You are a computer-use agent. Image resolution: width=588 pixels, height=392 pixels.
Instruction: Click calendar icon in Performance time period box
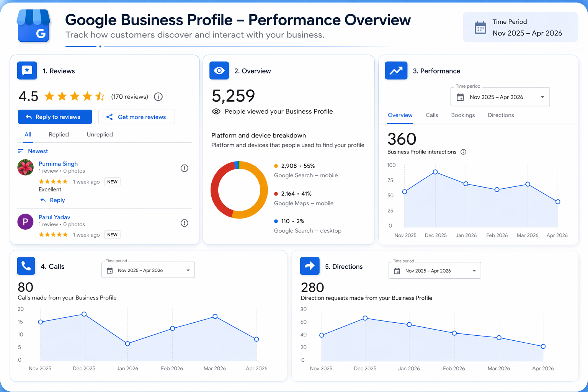point(460,97)
